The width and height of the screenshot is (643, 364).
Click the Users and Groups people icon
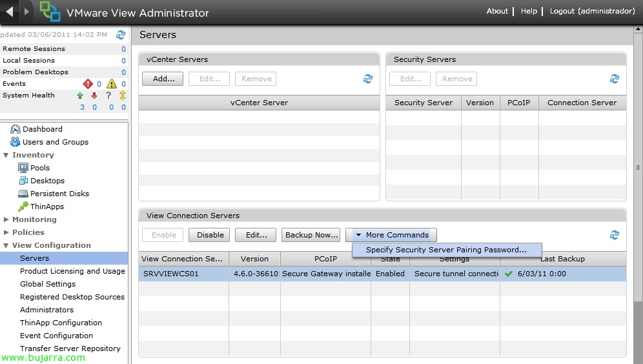pos(15,142)
